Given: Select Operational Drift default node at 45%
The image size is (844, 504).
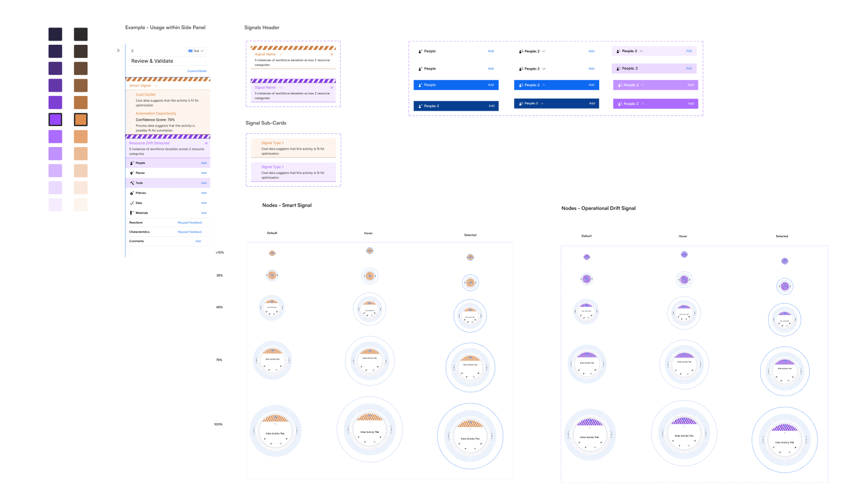Looking at the screenshot, I should [587, 311].
